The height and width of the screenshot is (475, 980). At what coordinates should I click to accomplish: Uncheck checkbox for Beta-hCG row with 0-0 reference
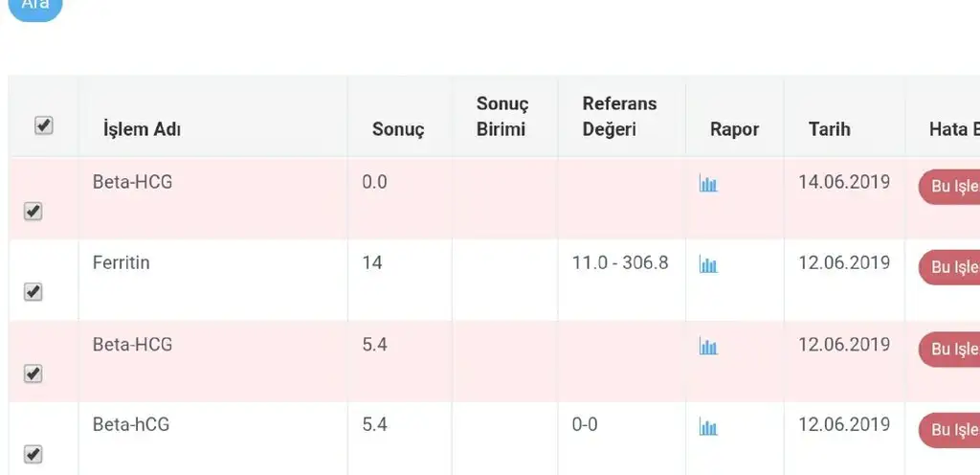(33, 453)
